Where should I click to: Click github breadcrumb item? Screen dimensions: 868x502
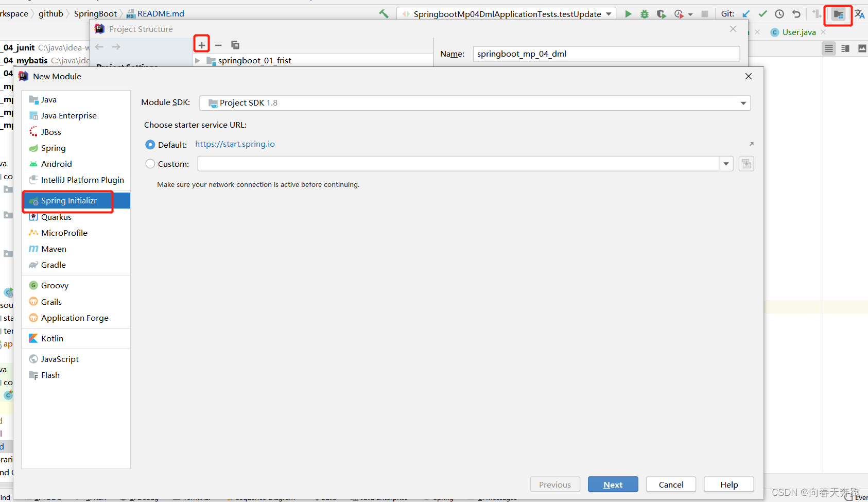click(x=51, y=14)
